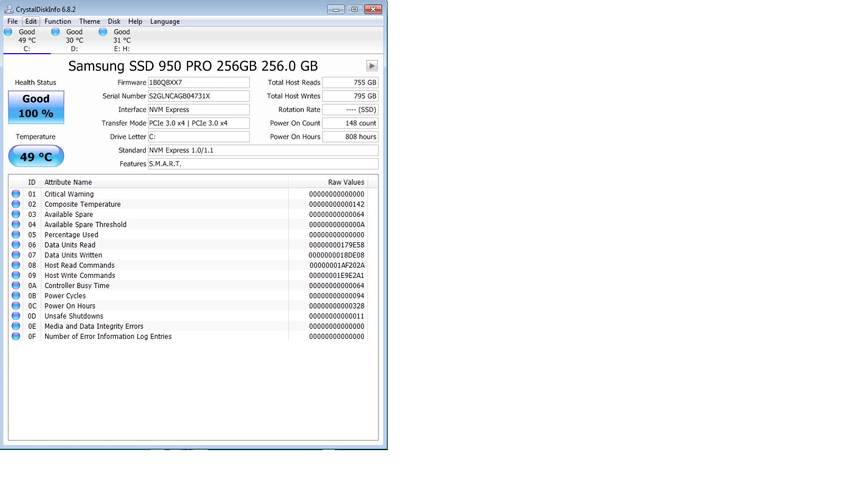Click the status orb for Percentage Used
The width and height of the screenshot is (868, 488).
pyautogui.click(x=16, y=234)
